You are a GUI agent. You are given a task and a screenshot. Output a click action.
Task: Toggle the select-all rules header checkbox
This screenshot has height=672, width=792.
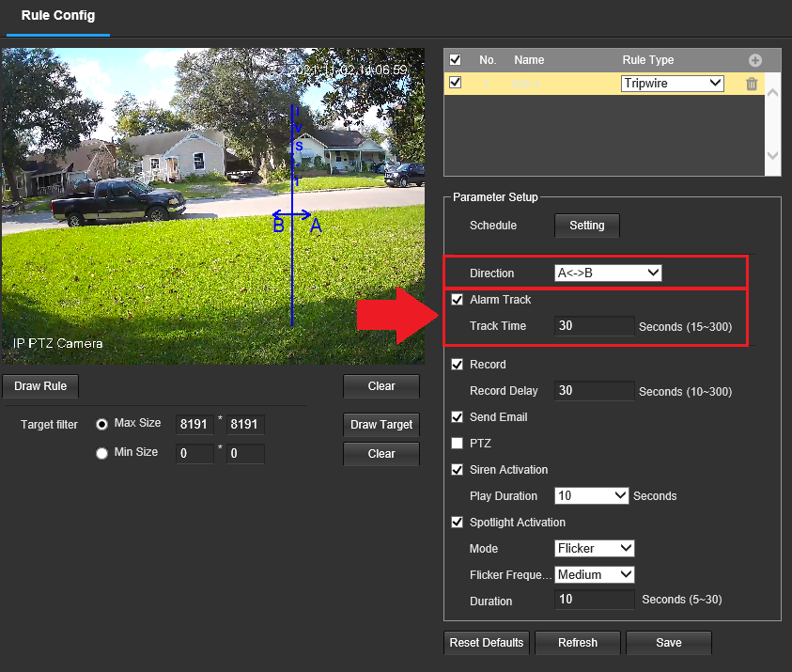tap(455, 59)
